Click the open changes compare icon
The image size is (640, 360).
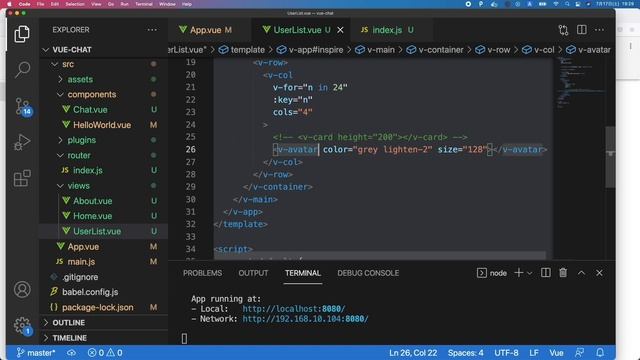click(563, 30)
